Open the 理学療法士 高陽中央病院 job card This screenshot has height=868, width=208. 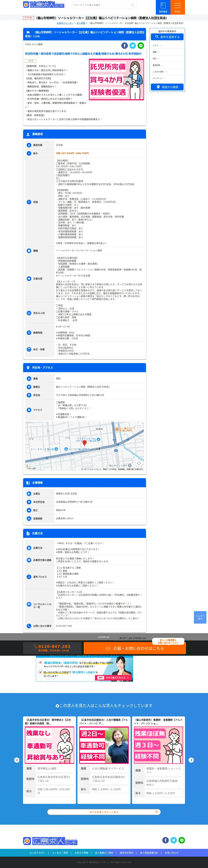click(49, 760)
